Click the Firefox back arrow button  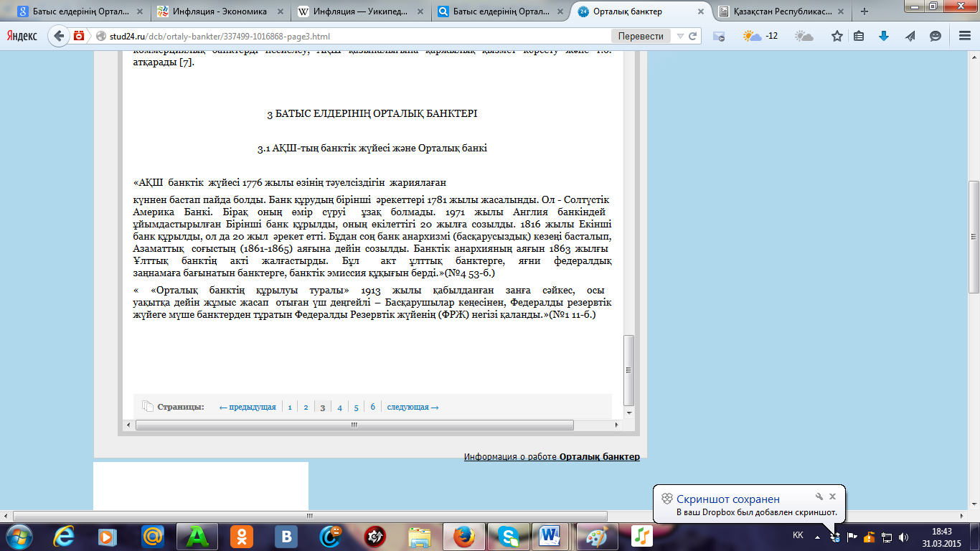point(59,36)
